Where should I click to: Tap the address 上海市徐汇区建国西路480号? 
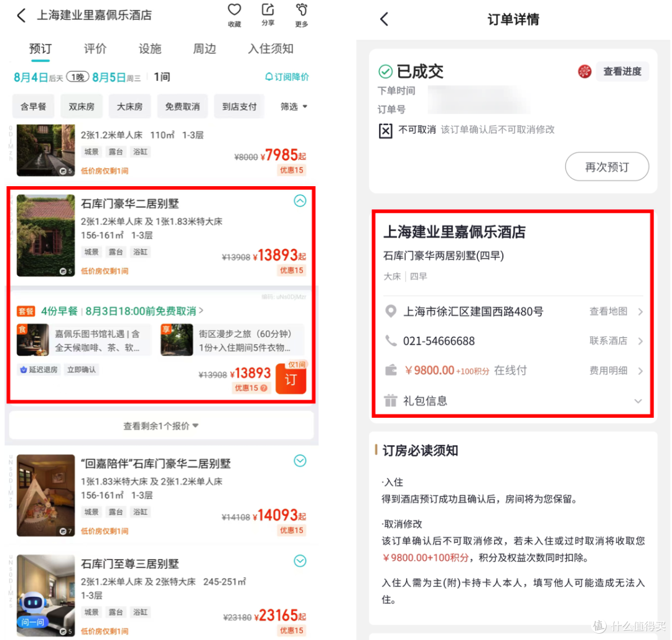473,311
